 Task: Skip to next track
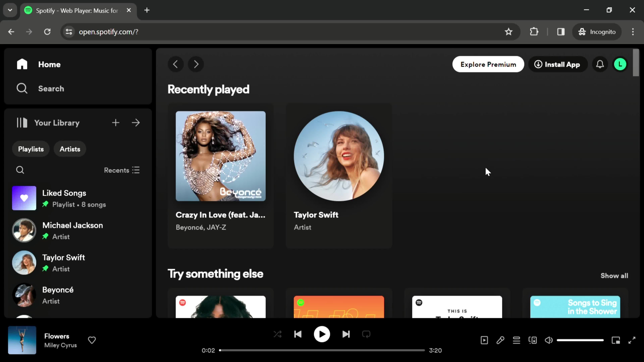(346, 334)
